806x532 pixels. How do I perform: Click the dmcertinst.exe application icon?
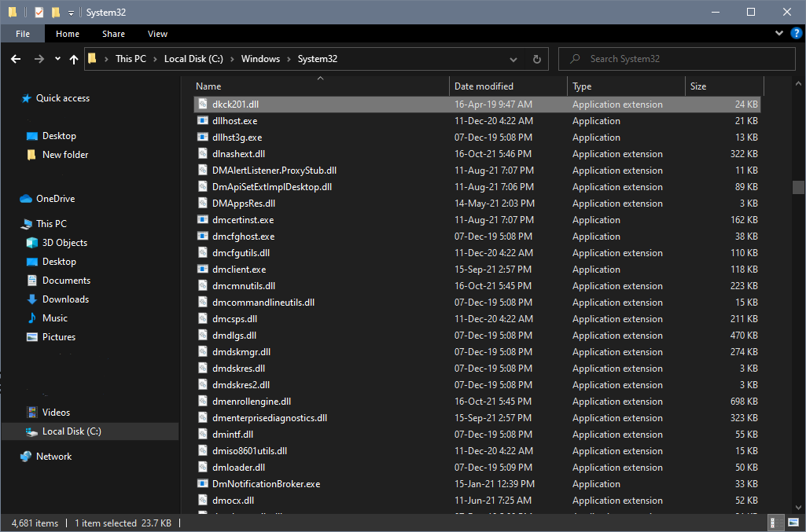point(203,220)
